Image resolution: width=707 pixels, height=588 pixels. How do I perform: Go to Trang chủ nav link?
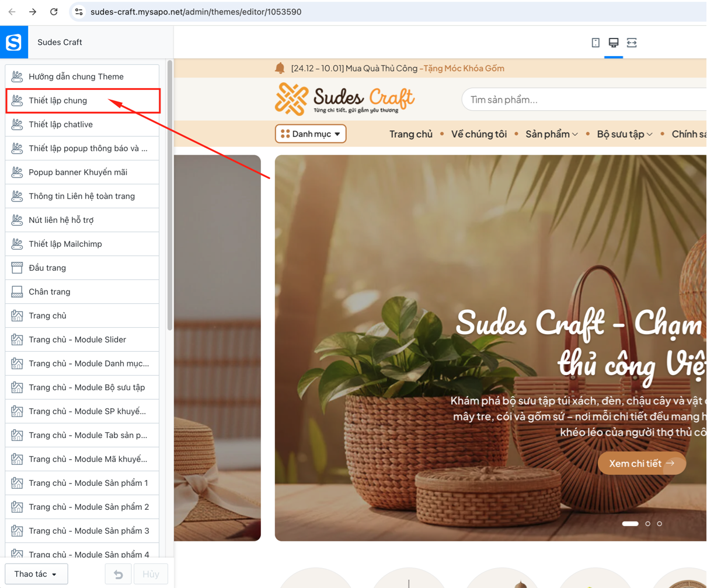[411, 134]
